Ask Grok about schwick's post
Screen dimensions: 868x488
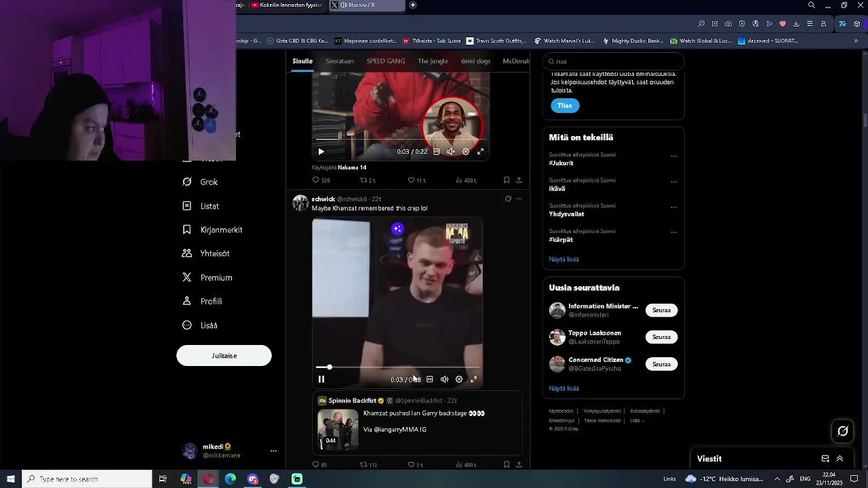click(508, 199)
